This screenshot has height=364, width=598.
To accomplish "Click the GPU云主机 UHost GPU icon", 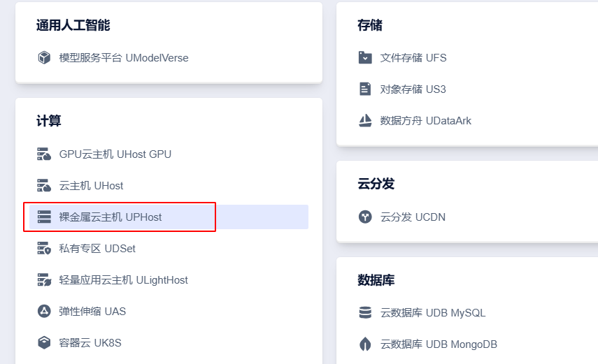I will tap(44, 154).
